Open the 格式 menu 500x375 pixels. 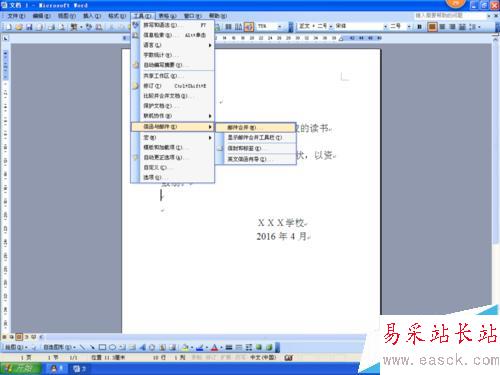(x=117, y=16)
